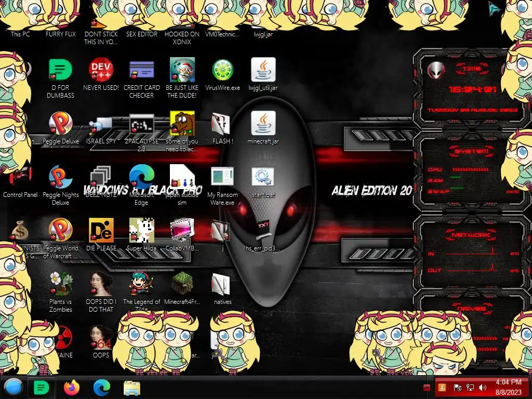Open Action Center flag tray icon
This screenshot has height=399, width=532.
[457, 388]
